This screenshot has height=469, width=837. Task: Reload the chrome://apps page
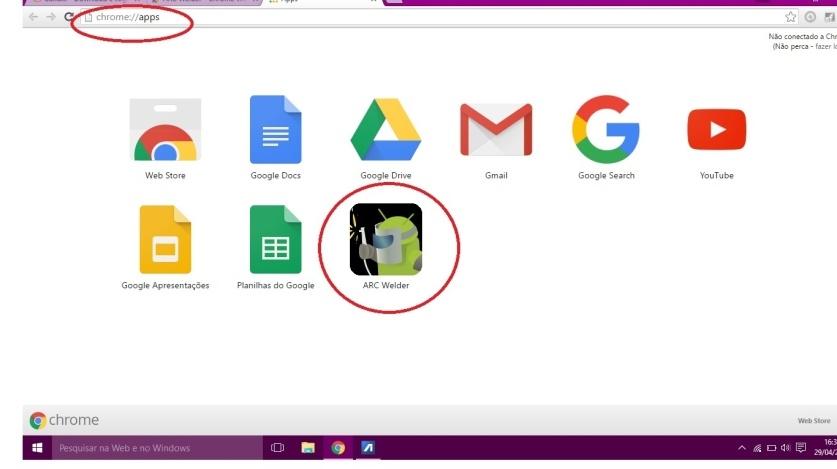point(69,17)
